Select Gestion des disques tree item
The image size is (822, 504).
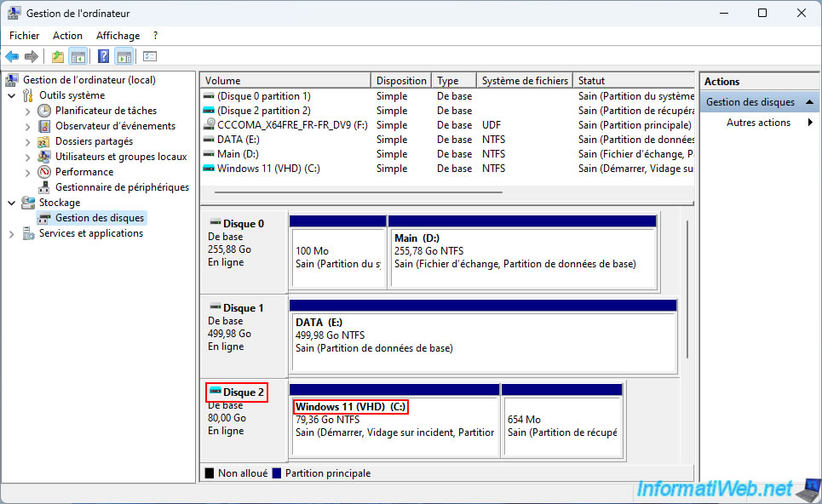[x=99, y=218]
